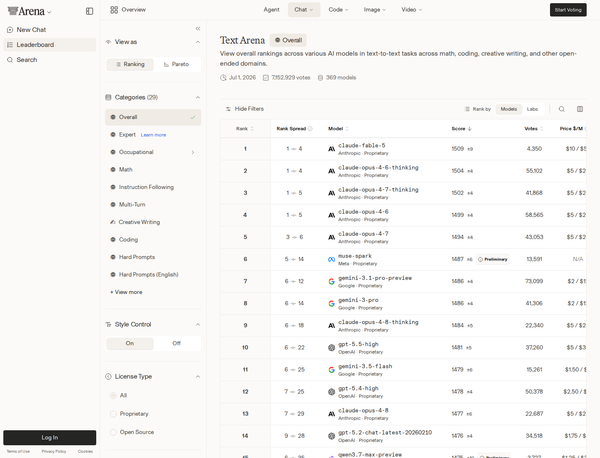Toggle the sidebar panel icon
600x458 pixels.
pos(89,11)
